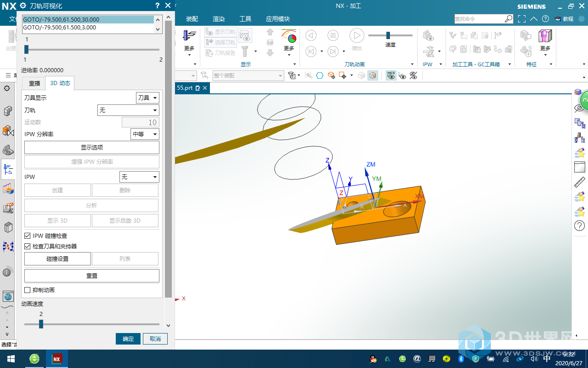
Task: Open the 整个装配 scope dropdown
Action: [248, 75]
